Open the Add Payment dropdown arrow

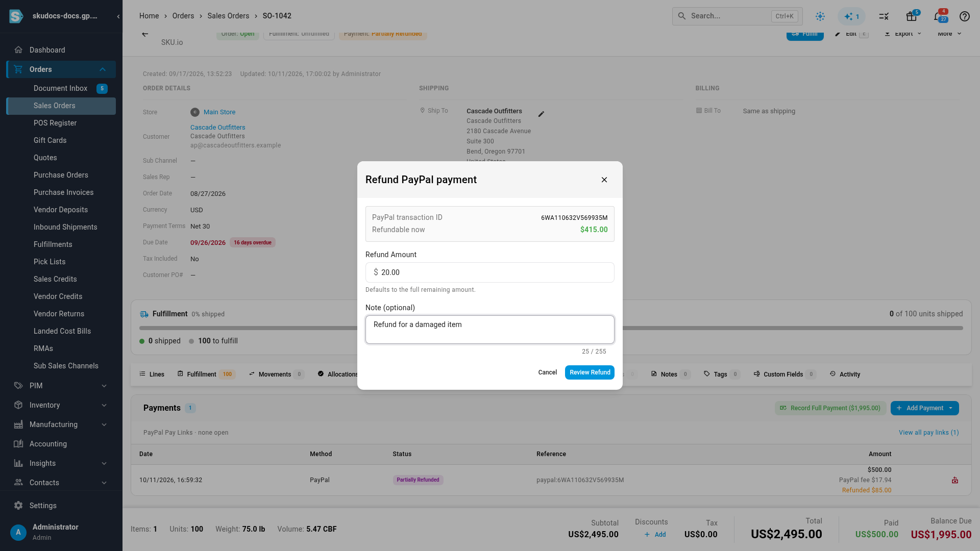pyautogui.click(x=951, y=408)
